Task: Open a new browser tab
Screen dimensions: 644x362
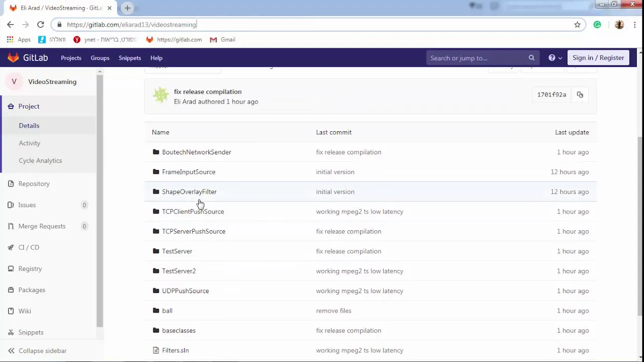Action: point(127,8)
